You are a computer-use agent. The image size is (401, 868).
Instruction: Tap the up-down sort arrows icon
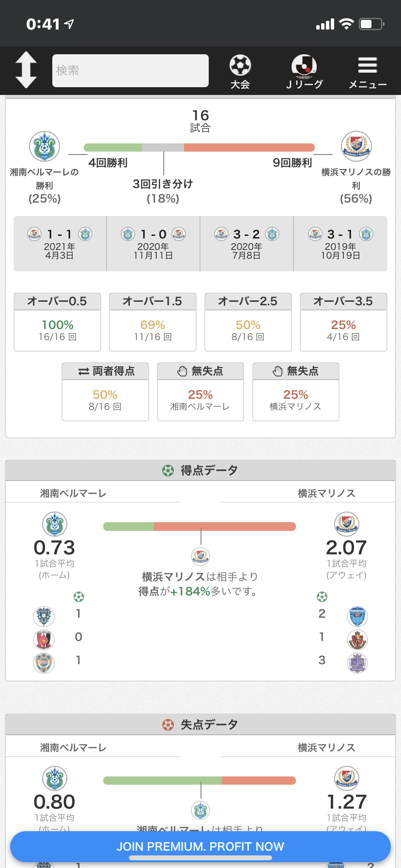[26, 70]
